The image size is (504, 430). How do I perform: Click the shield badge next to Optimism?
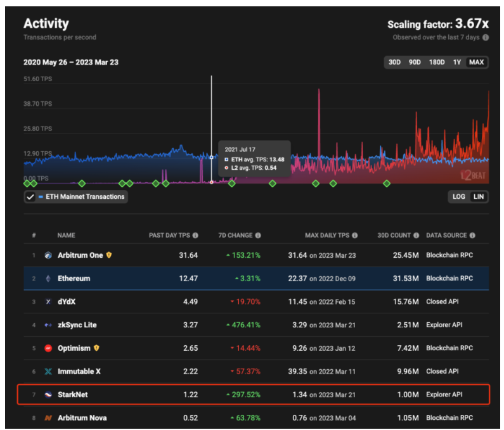(96, 348)
